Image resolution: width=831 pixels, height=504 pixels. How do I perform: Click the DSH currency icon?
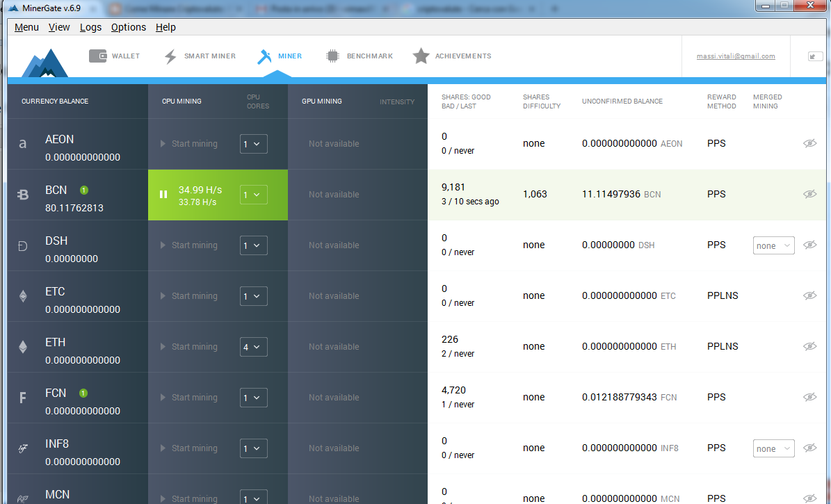pyautogui.click(x=23, y=245)
